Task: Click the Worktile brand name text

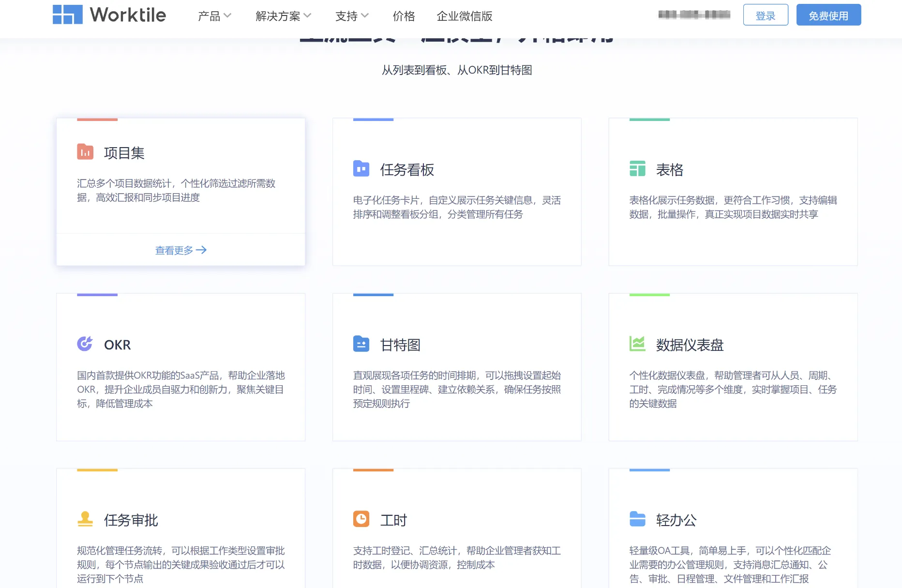Action: tap(128, 15)
